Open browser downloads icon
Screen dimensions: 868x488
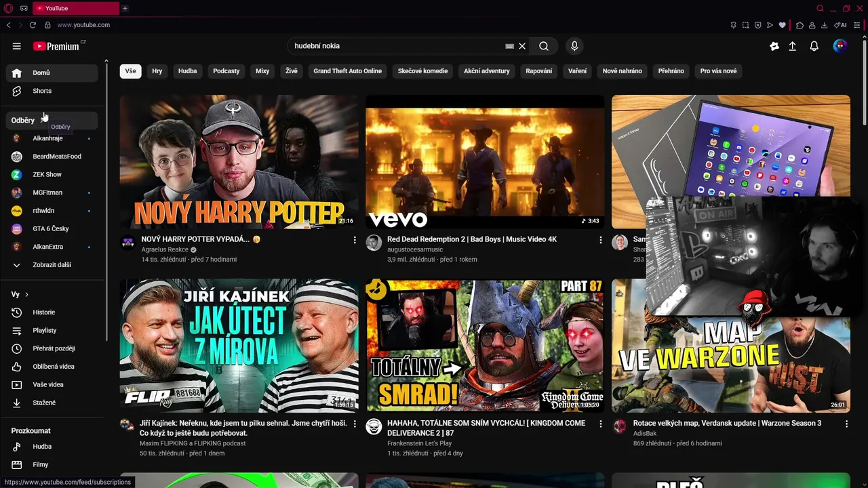pyautogui.click(x=824, y=25)
